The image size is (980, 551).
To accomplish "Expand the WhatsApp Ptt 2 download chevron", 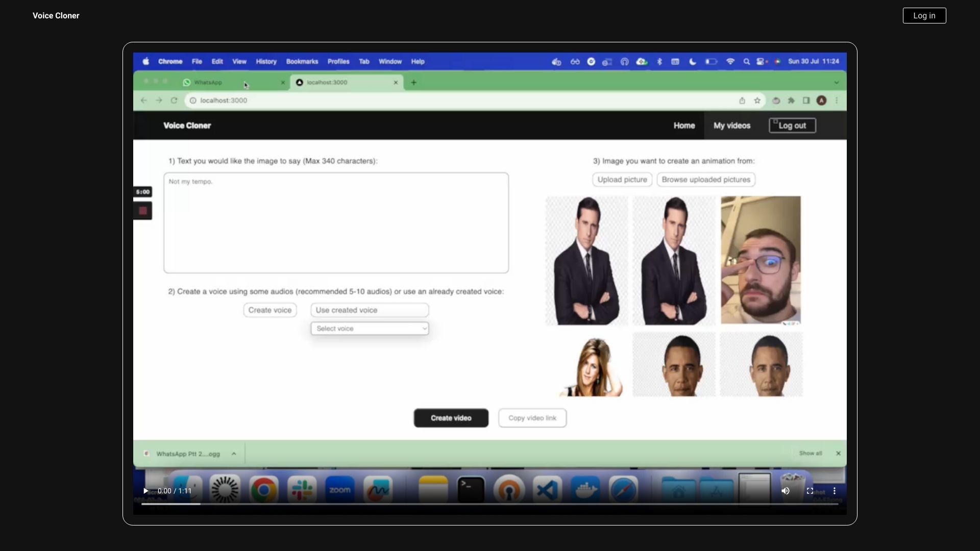I will (234, 454).
